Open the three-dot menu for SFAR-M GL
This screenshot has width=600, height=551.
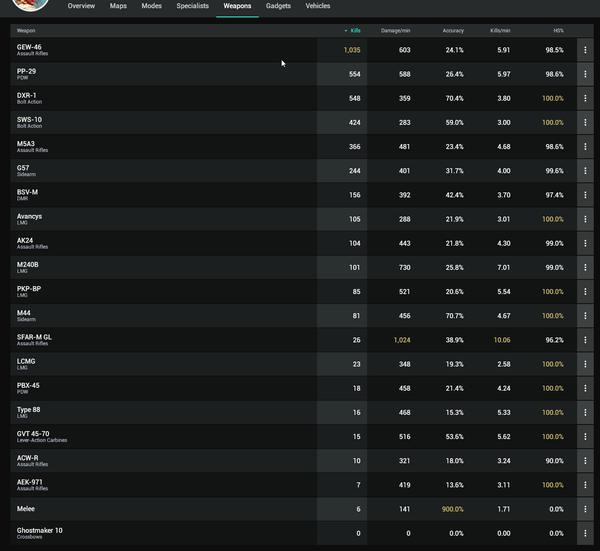585,340
